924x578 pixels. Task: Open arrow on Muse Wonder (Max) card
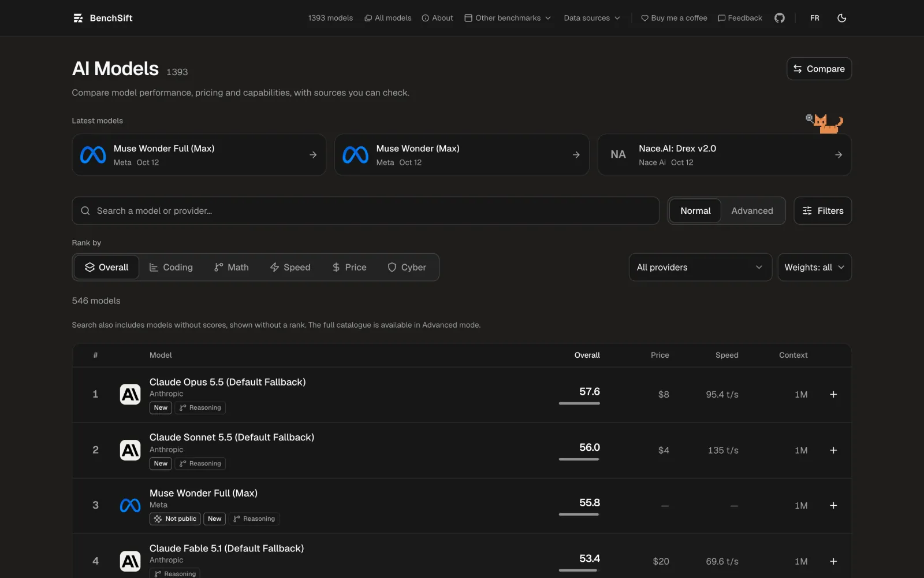[x=576, y=155]
